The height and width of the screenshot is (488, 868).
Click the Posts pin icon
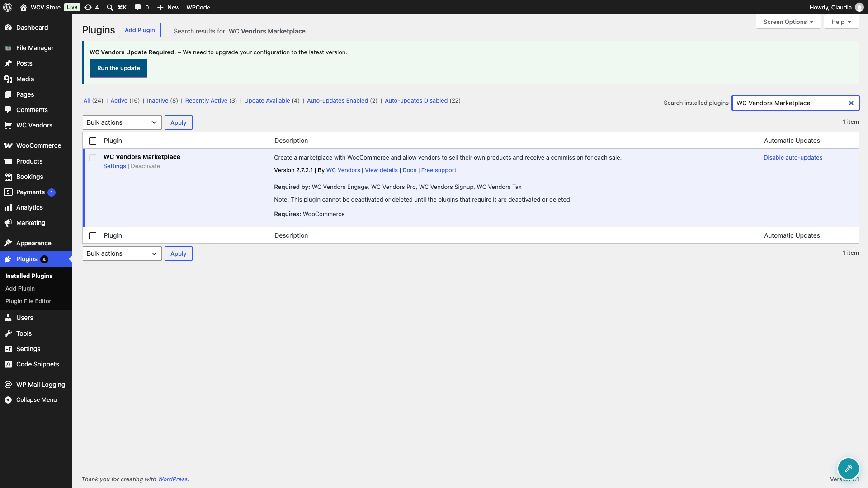click(8, 63)
